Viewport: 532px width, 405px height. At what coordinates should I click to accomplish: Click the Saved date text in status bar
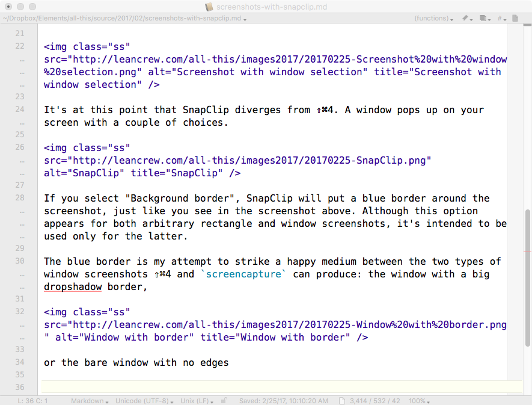pyautogui.click(x=283, y=401)
